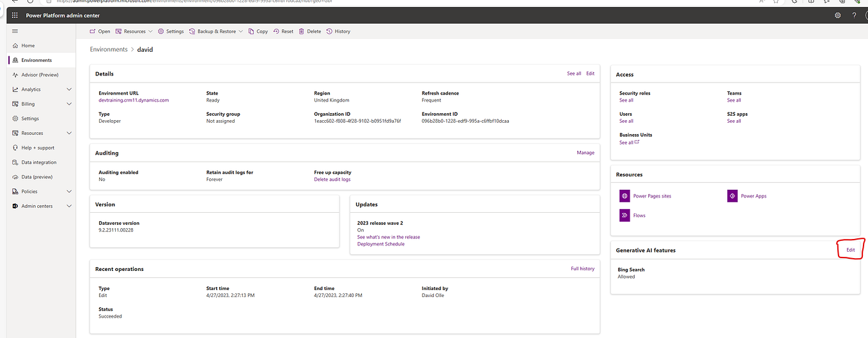Viewport: 868px width, 338px height.
Task: Click Edit in Details card
Action: coord(590,73)
